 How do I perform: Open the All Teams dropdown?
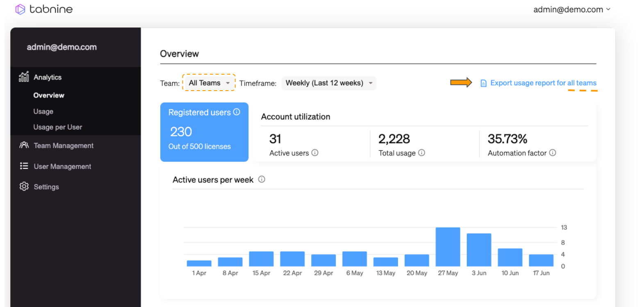(x=209, y=83)
